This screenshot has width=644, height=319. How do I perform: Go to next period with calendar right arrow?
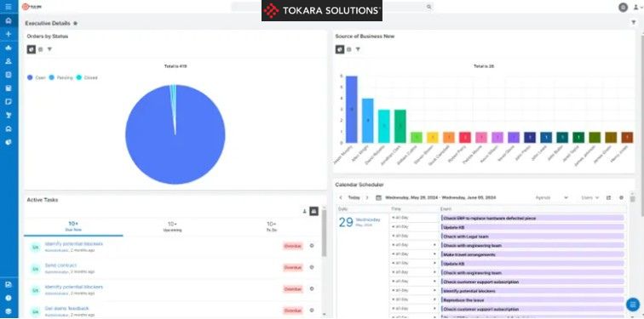(367, 197)
